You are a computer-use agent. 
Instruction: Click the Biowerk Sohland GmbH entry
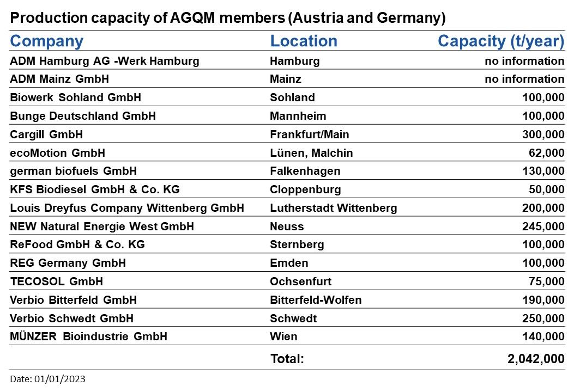click(75, 97)
